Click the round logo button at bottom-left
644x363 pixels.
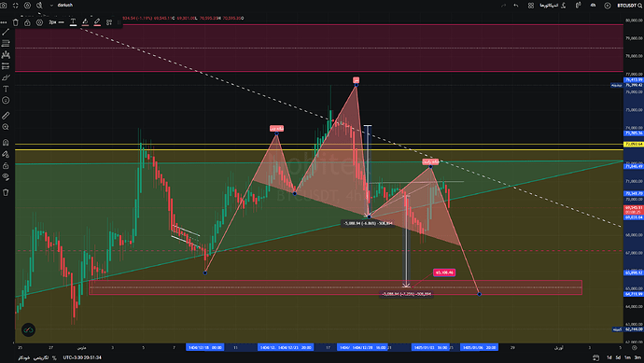point(28,329)
